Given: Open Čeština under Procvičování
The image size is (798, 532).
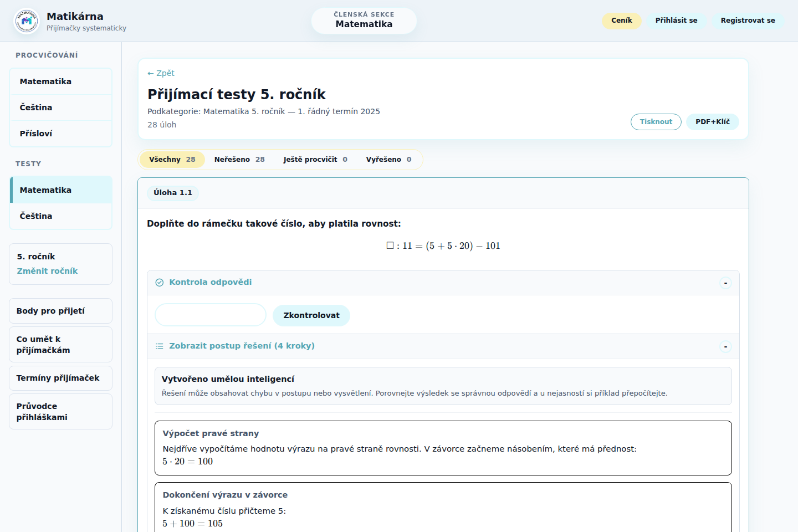Looking at the screenshot, I should (61, 108).
